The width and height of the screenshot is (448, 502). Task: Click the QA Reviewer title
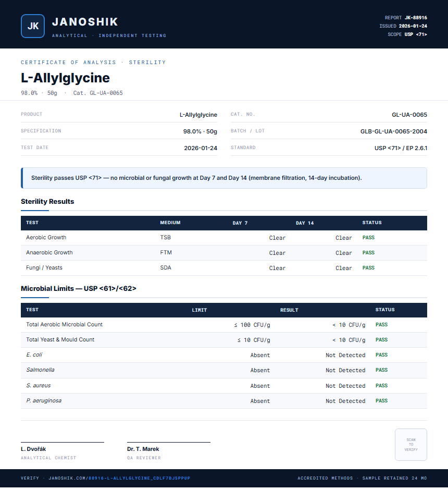point(144,458)
